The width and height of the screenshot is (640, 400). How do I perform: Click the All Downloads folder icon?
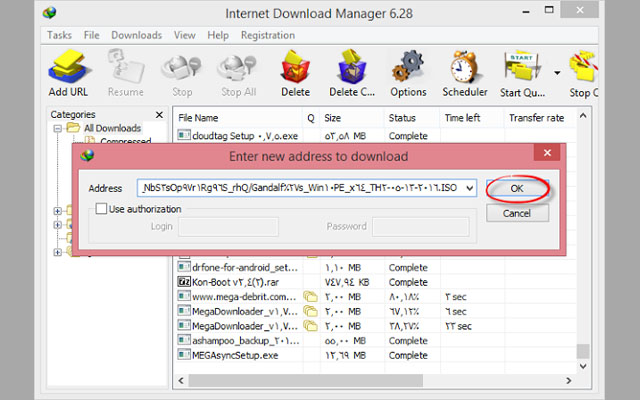73,128
